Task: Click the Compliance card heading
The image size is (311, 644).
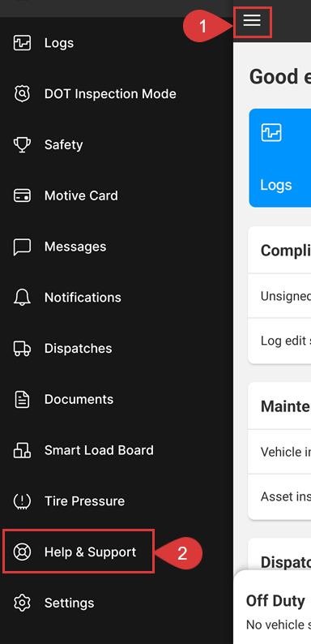Action: click(x=286, y=250)
